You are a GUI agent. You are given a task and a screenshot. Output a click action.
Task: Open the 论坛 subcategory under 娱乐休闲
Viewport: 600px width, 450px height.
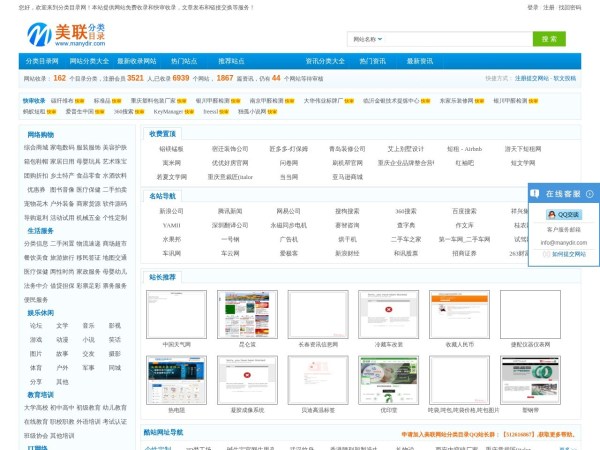[x=36, y=326]
